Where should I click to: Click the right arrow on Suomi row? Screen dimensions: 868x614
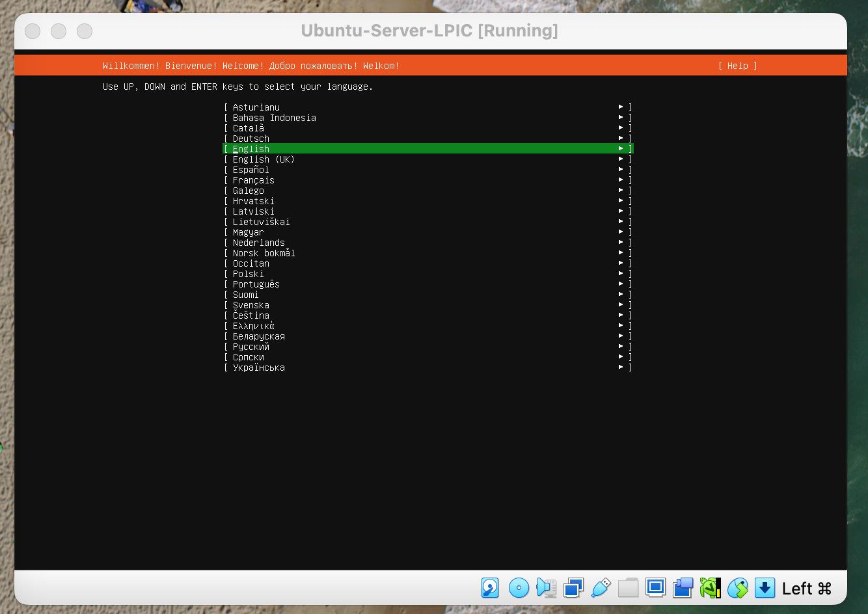621,294
